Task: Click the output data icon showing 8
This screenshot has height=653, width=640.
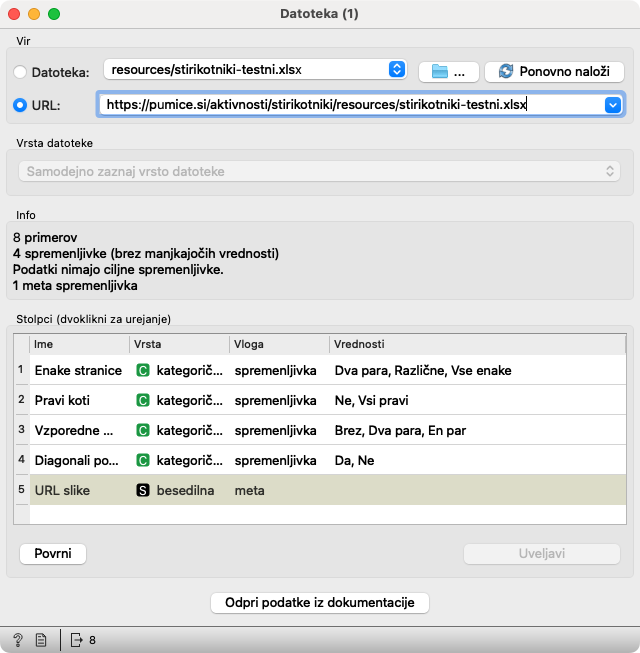Action: tap(77, 640)
